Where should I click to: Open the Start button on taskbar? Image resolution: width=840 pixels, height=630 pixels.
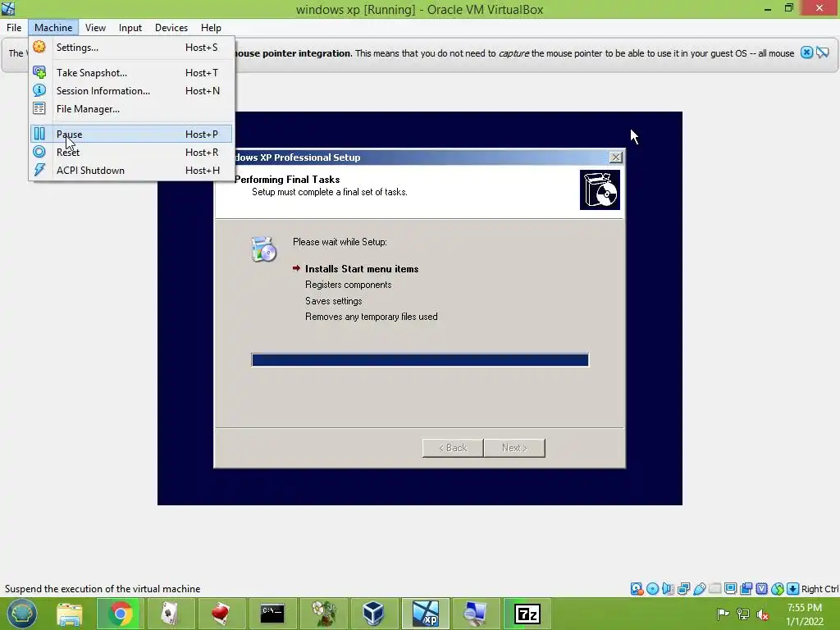coord(21,614)
